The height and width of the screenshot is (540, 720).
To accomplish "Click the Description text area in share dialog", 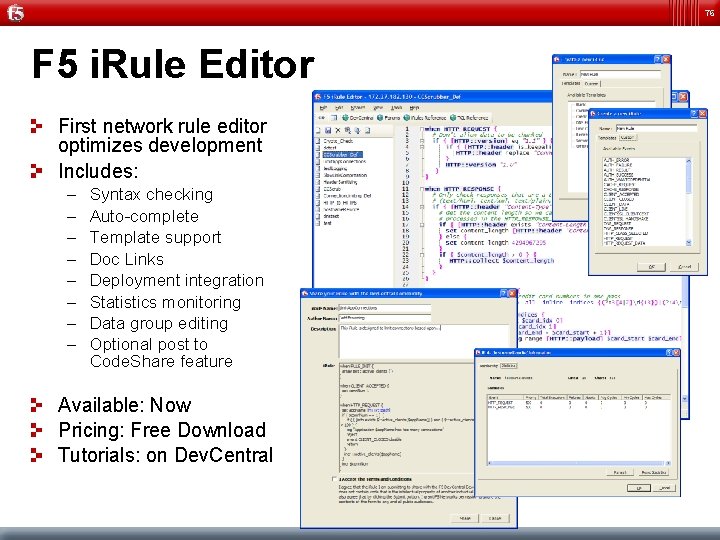I will pos(424,341).
